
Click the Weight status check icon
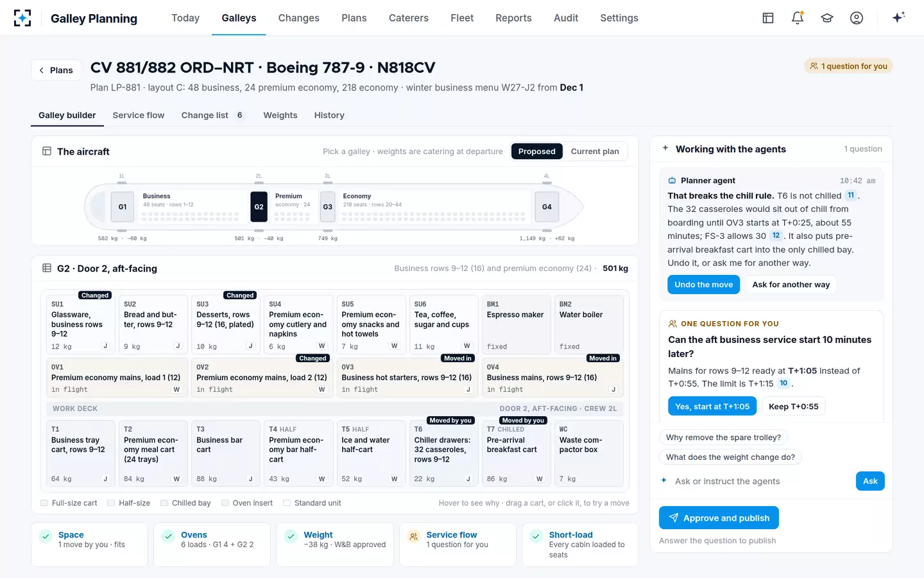point(291,536)
